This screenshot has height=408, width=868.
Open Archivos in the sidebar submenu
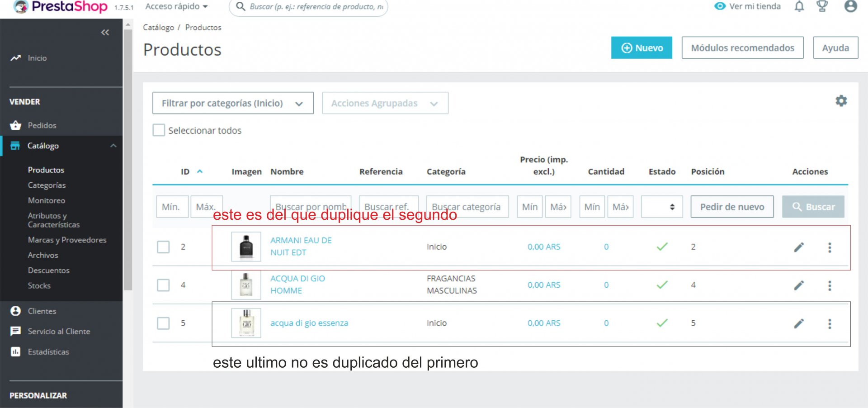click(43, 255)
